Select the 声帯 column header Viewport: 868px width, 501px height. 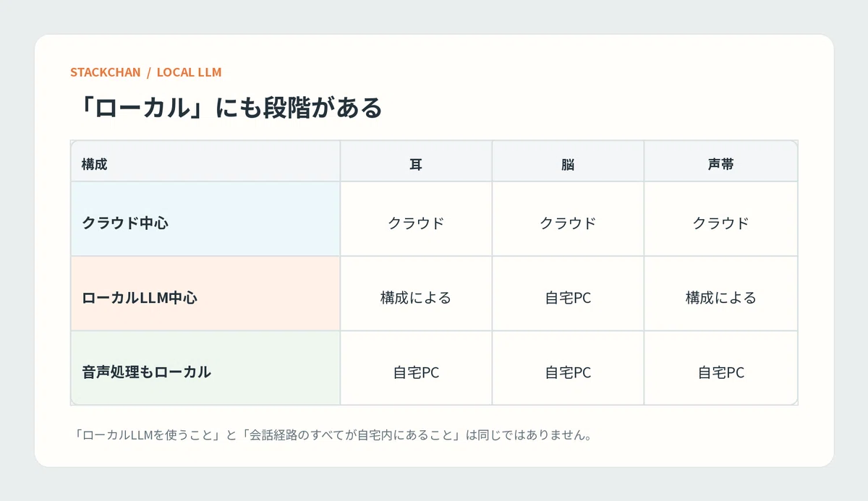[x=721, y=161]
